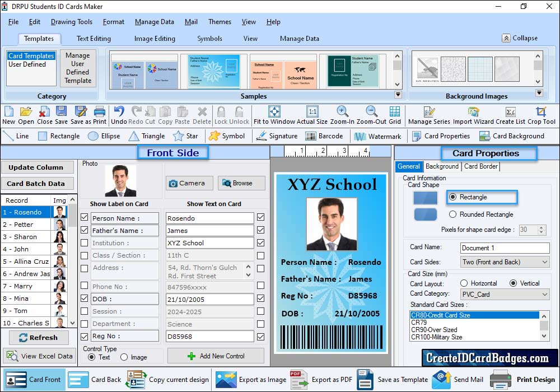Expand the Samples gallery dropdown arrow
560x392 pixels.
[398, 95]
